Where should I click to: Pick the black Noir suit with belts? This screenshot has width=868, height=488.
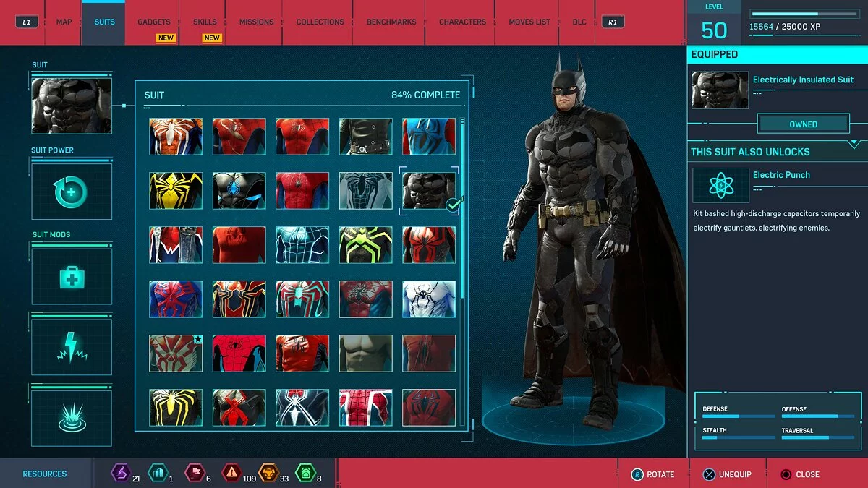(366, 137)
